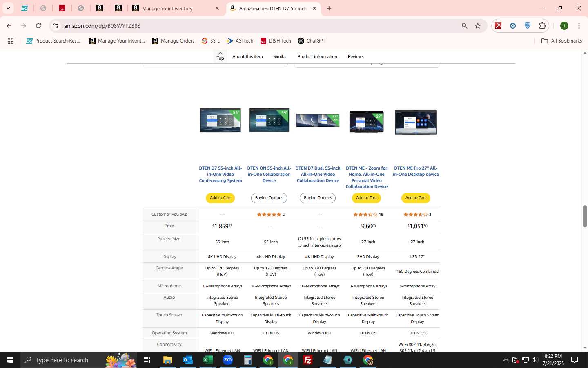Add DTEN ME Pro 27" to cart

[416, 198]
